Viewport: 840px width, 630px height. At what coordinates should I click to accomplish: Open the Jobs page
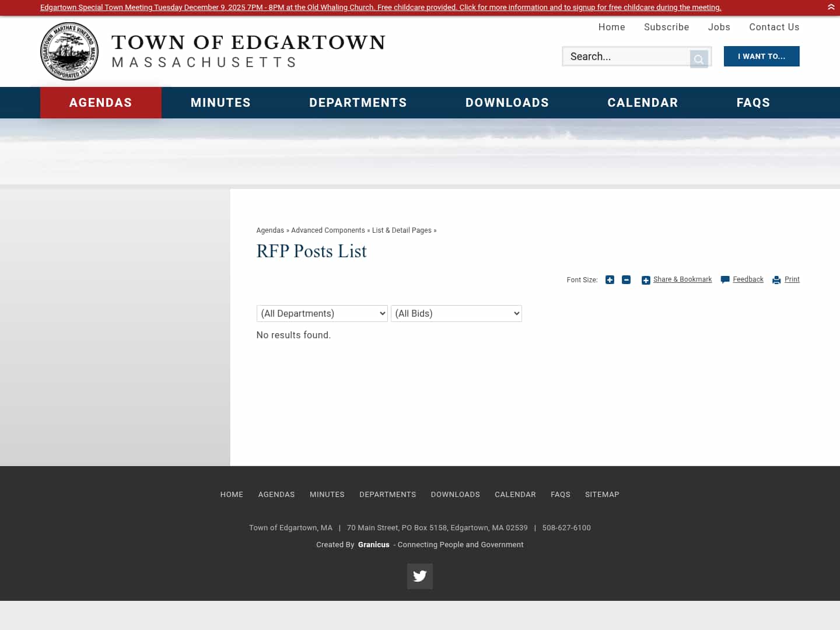click(x=719, y=27)
